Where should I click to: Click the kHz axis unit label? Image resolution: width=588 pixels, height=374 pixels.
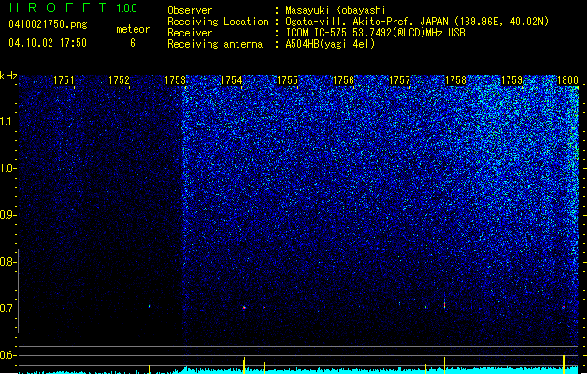[8, 76]
